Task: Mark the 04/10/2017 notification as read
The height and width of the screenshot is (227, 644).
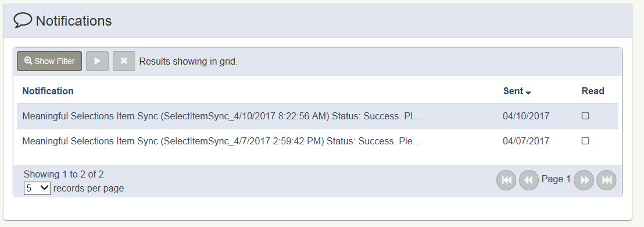Action: [x=585, y=116]
